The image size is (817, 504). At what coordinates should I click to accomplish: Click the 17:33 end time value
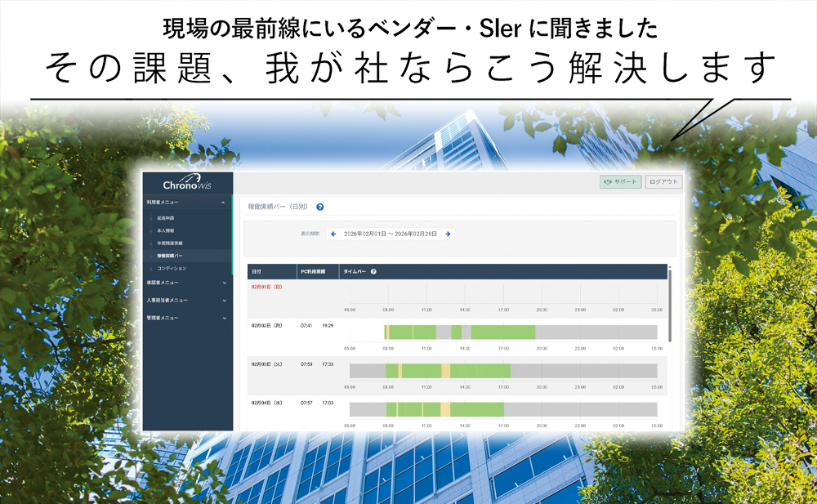coord(328,364)
